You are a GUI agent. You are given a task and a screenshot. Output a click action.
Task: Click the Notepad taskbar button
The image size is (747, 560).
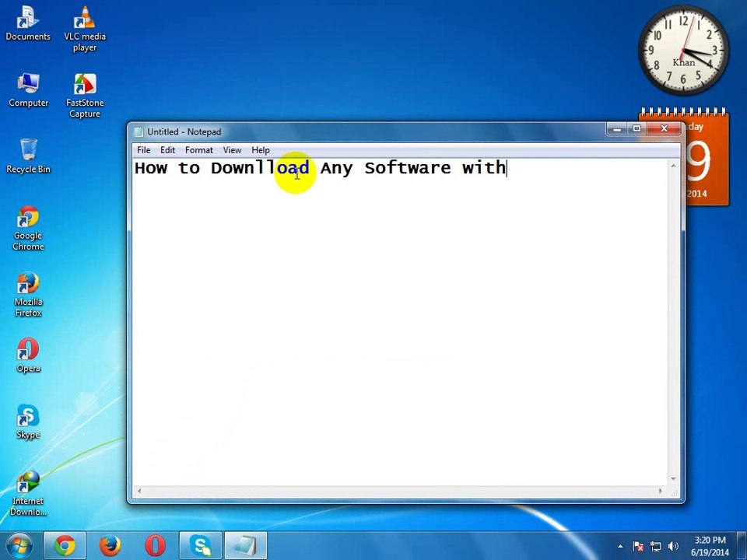pos(245,546)
